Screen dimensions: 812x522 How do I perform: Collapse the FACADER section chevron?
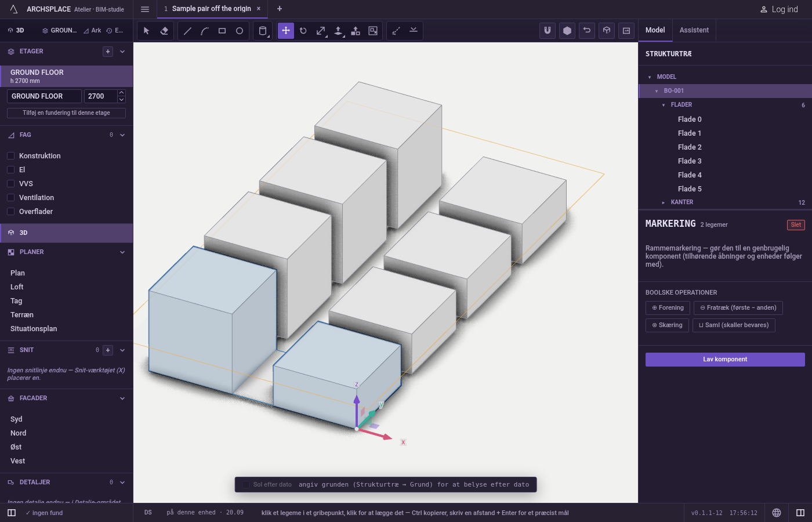[x=122, y=398]
